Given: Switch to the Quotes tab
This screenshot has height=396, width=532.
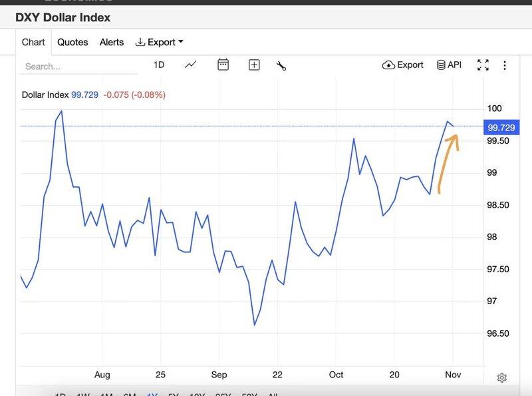Looking at the screenshot, I should [x=72, y=42].
